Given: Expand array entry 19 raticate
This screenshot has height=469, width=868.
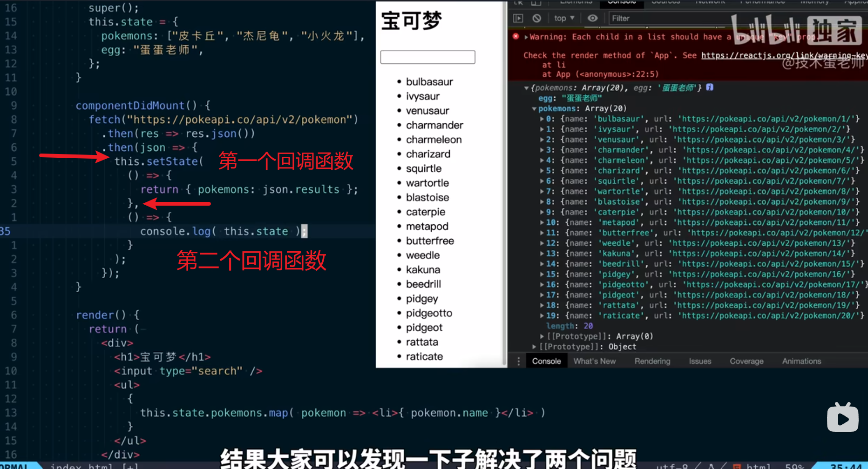Looking at the screenshot, I should [542, 315].
